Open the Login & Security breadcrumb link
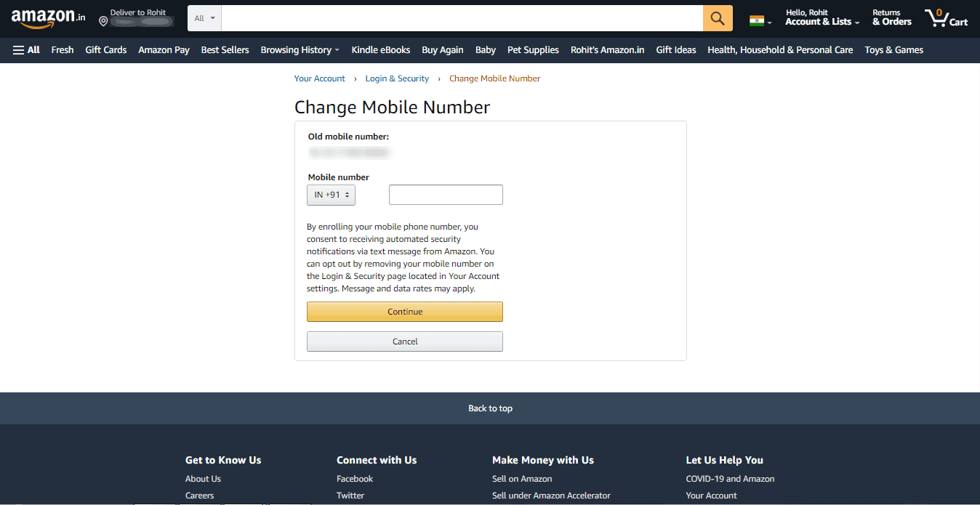Viewport: 980px width, 505px height. pyautogui.click(x=397, y=78)
